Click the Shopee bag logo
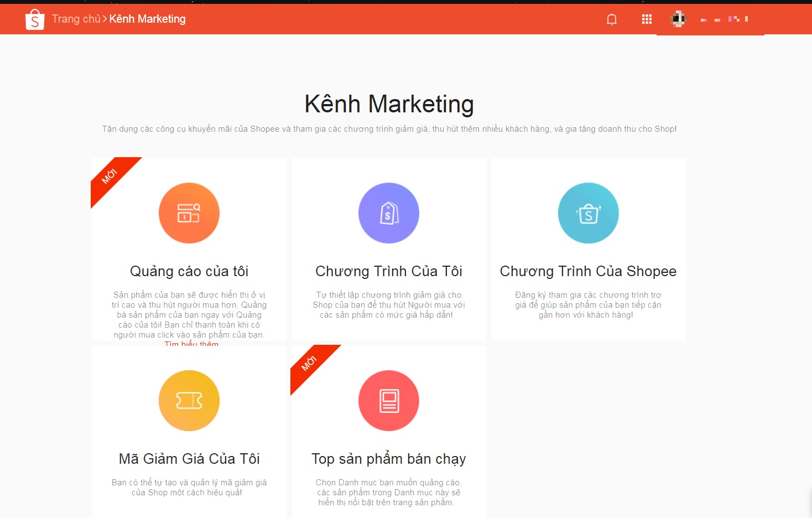The image size is (812, 518). click(x=35, y=19)
